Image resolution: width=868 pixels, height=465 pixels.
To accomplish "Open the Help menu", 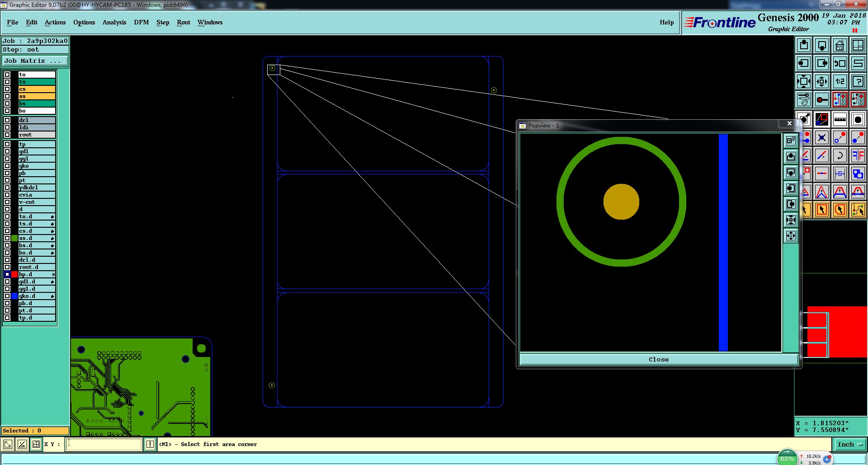I will pos(667,22).
